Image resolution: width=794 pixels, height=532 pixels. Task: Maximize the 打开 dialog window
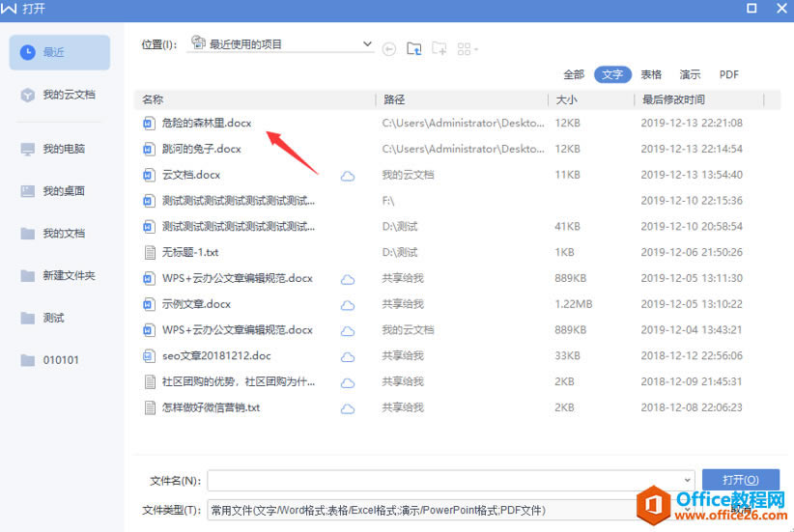[x=751, y=8]
